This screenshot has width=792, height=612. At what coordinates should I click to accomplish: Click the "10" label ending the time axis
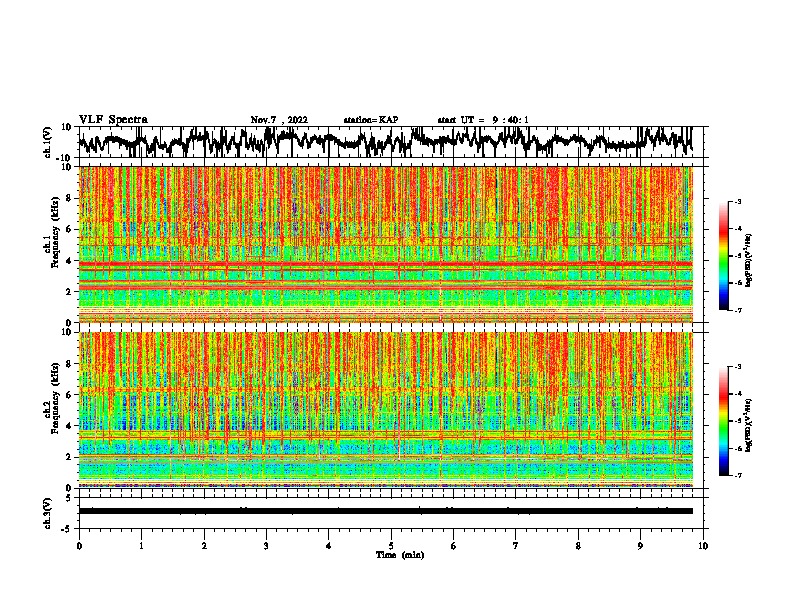coord(703,546)
